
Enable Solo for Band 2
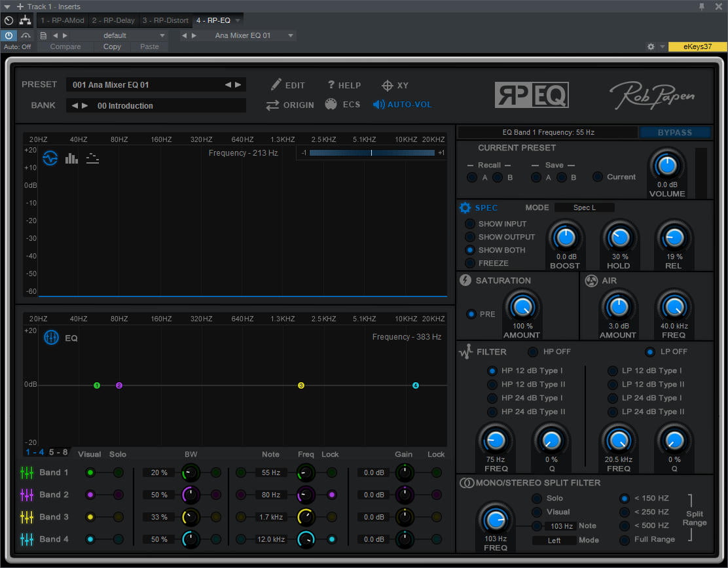118,495
